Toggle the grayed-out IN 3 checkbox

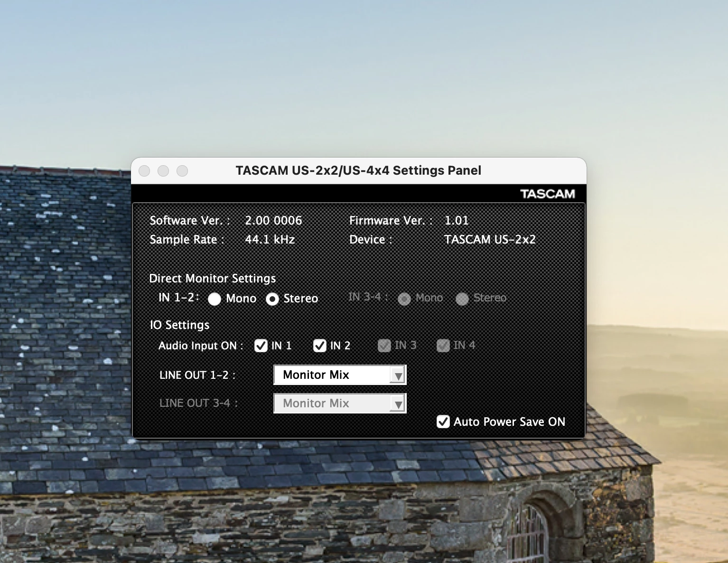click(x=384, y=346)
